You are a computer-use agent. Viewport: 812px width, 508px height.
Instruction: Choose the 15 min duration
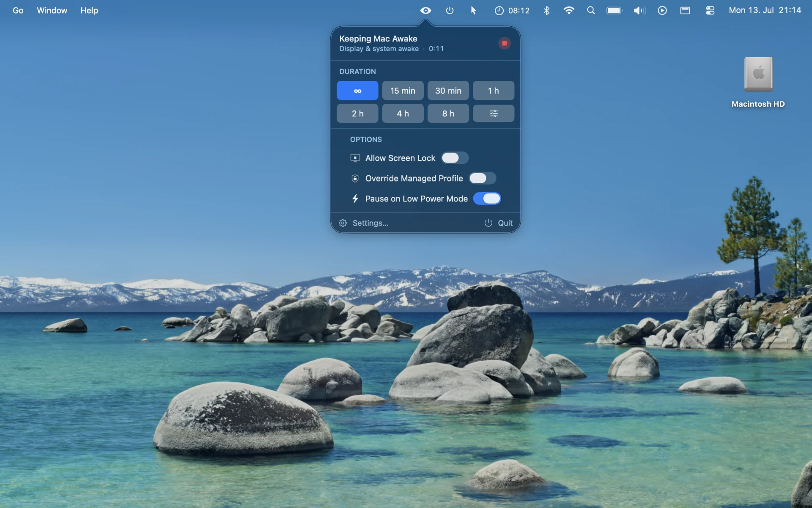403,91
